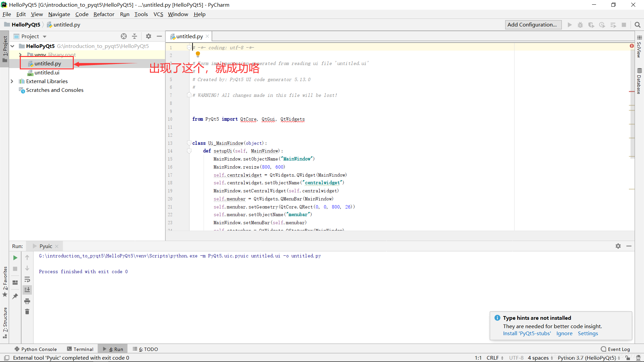Toggle scroll to end in Run console
The width and height of the screenshot is (644, 362).
pos(27,290)
